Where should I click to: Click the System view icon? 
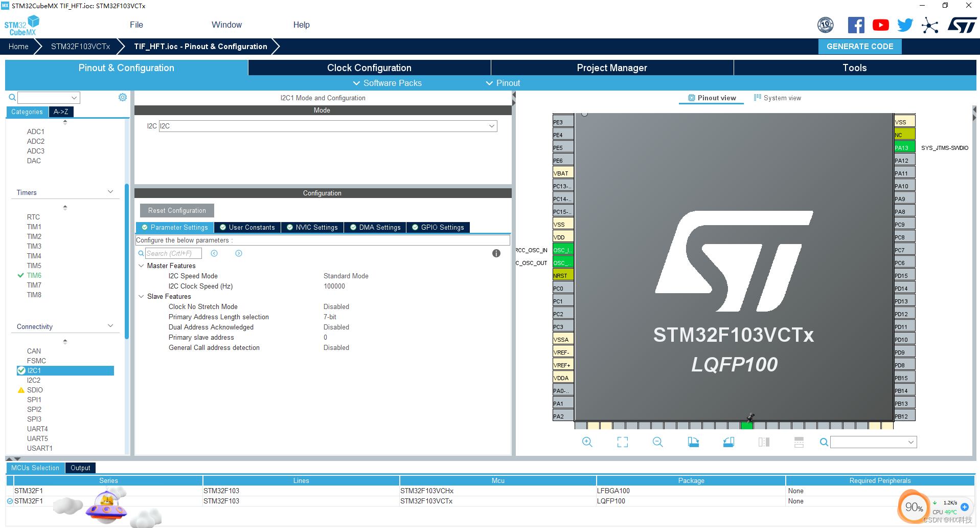[x=758, y=97]
